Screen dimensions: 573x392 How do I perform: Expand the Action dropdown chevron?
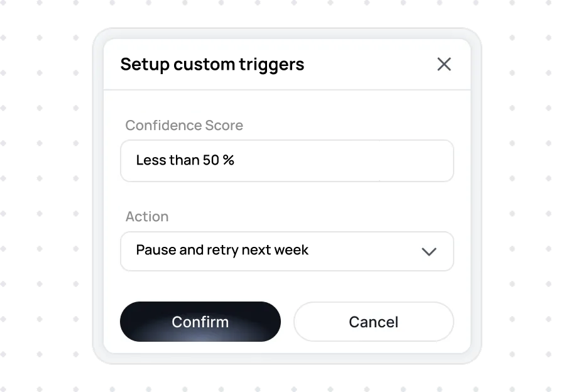(428, 252)
